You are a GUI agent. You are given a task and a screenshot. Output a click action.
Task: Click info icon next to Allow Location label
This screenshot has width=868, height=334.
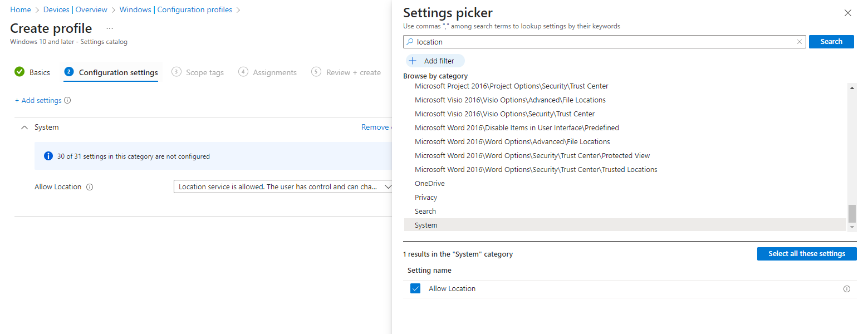tap(90, 187)
